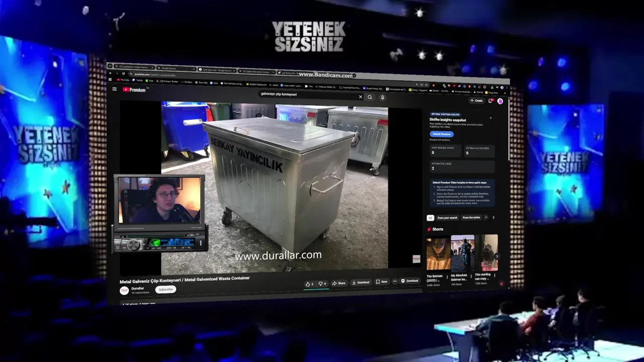Select 'From your search' chip
The width and height of the screenshot is (644, 362).
447,218
